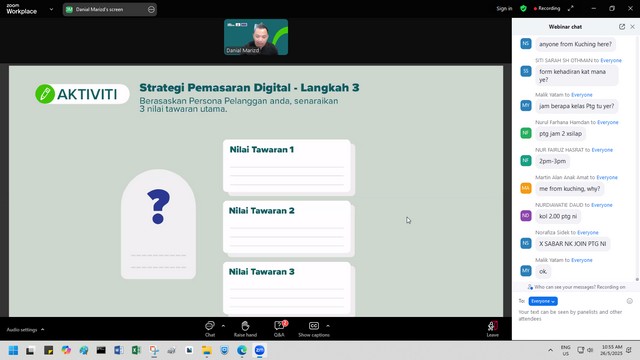Toggle Show captions button
This screenshot has width=640, height=360.
(313, 328)
